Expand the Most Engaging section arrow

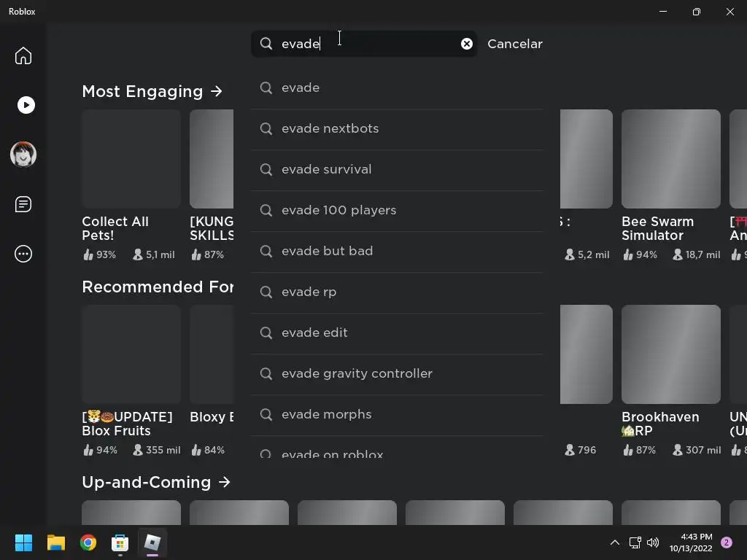click(x=216, y=91)
